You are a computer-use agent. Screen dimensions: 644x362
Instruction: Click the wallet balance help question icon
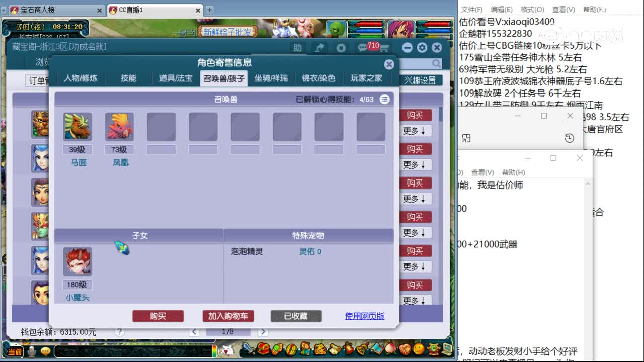119,332
